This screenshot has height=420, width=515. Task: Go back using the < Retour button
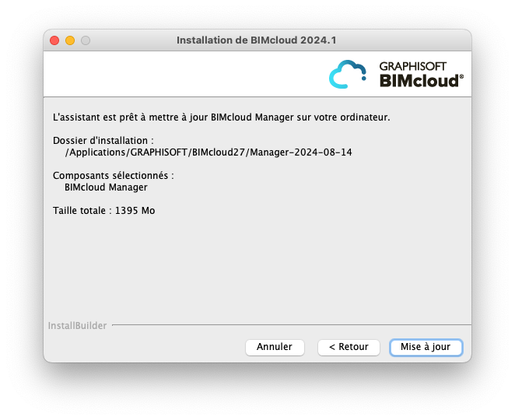(x=349, y=347)
